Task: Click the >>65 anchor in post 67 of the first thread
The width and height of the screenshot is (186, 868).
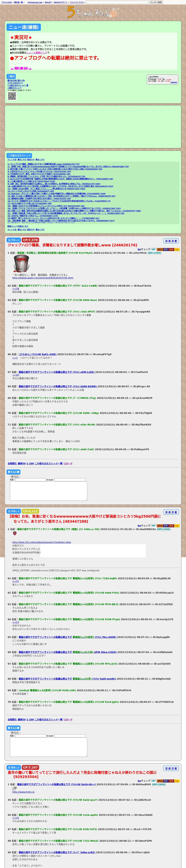Action: pyautogui.click(x=16, y=375)
